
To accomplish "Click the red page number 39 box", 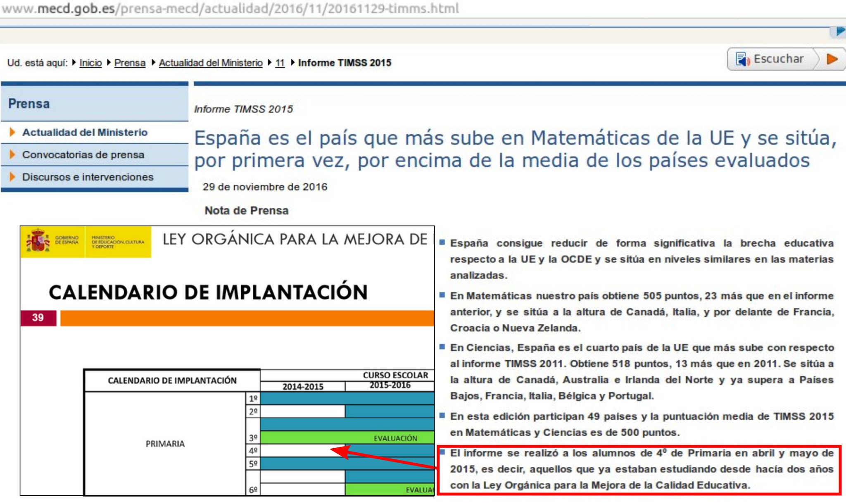I will 38,318.
